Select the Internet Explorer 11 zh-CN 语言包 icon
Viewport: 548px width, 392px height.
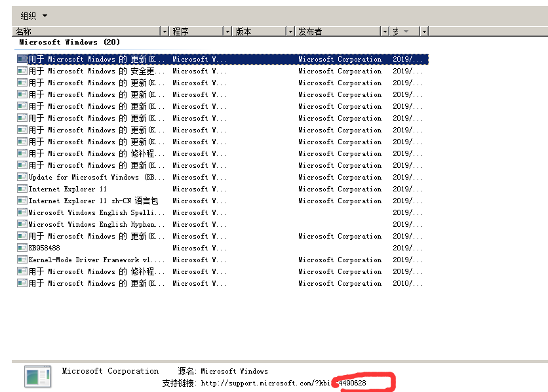(x=22, y=201)
